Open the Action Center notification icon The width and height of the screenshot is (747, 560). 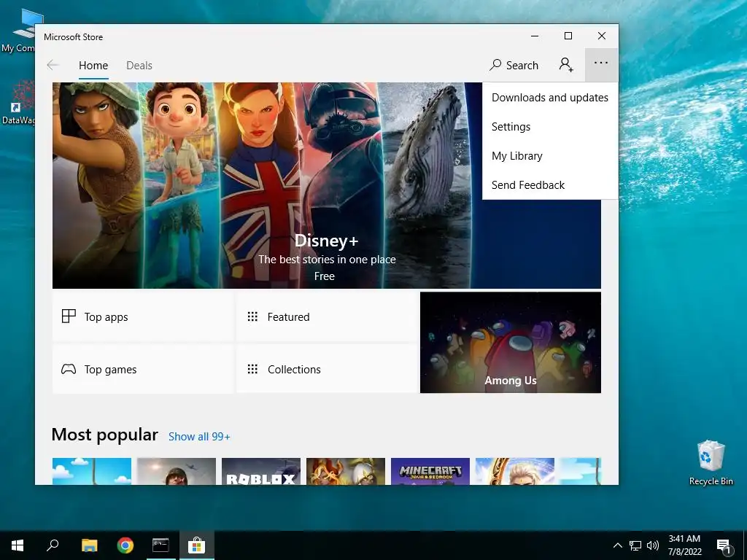(724, 545)
